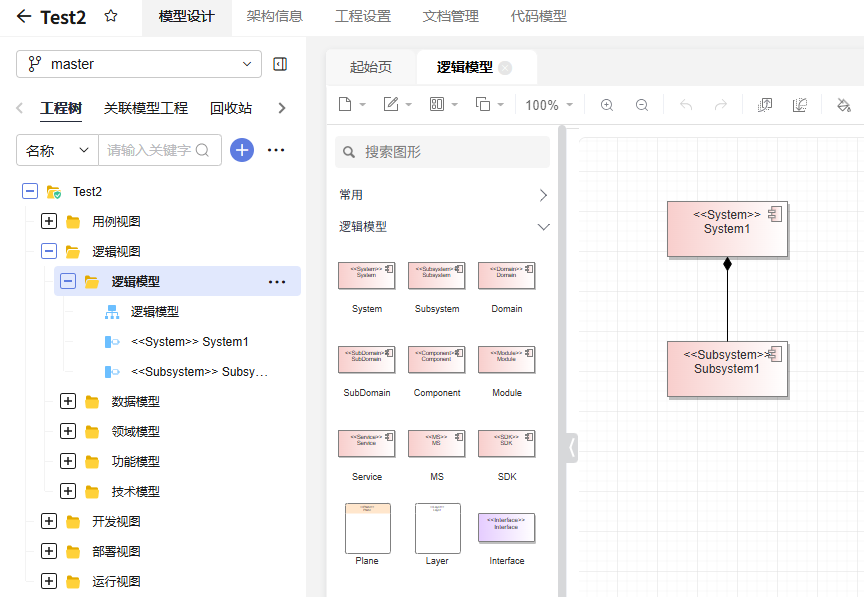Go back using the left arrow

coord(24,17)
